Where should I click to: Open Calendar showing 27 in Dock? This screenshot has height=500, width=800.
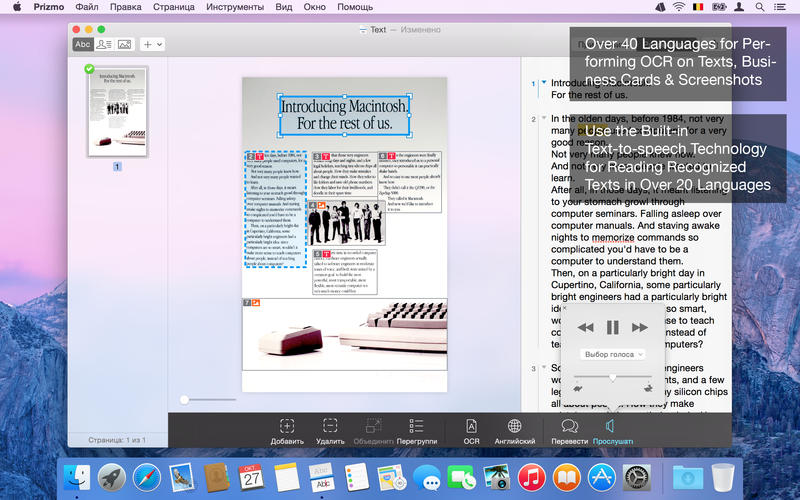point(252,478)
